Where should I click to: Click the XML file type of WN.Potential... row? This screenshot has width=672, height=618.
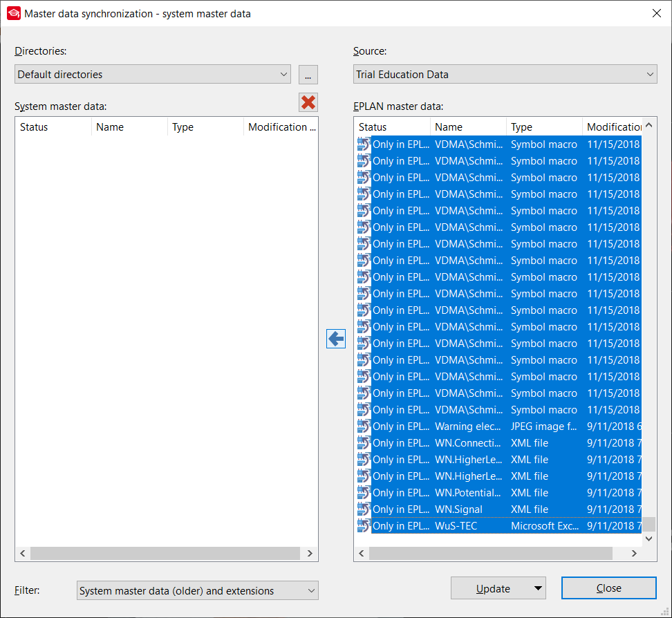544,493
